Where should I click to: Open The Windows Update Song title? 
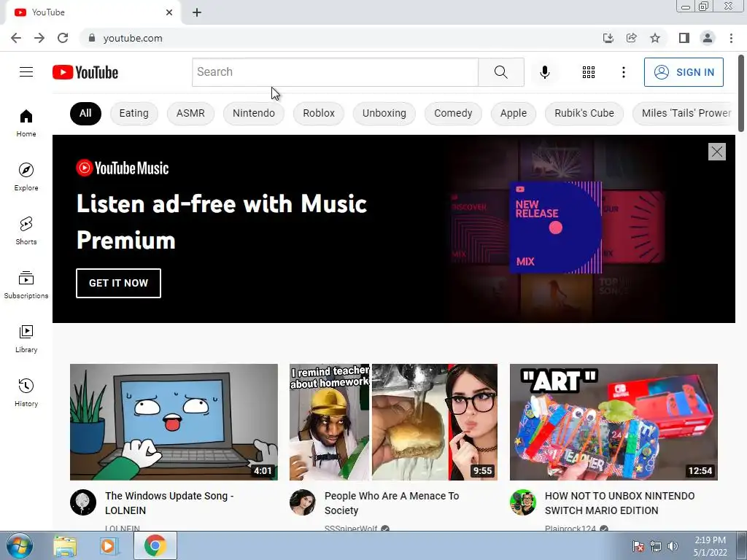pyautogui.click(x=169, y=503)
